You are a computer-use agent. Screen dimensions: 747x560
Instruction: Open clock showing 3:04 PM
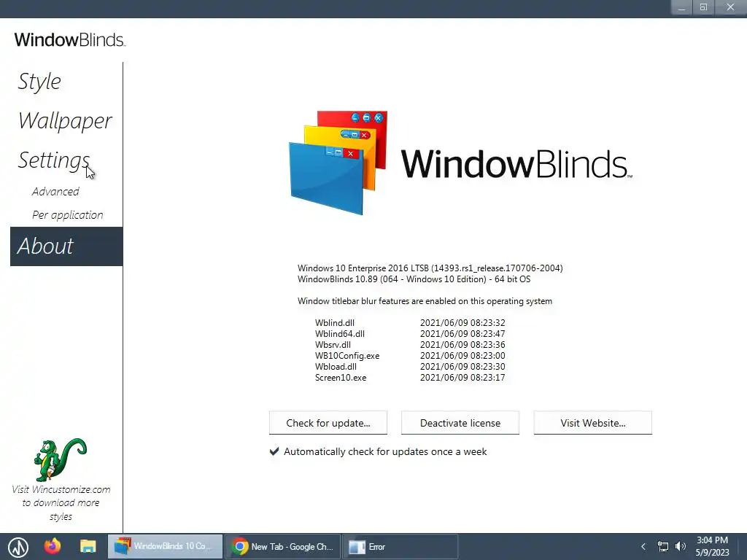pyautogui.click(x=712, y=546)
